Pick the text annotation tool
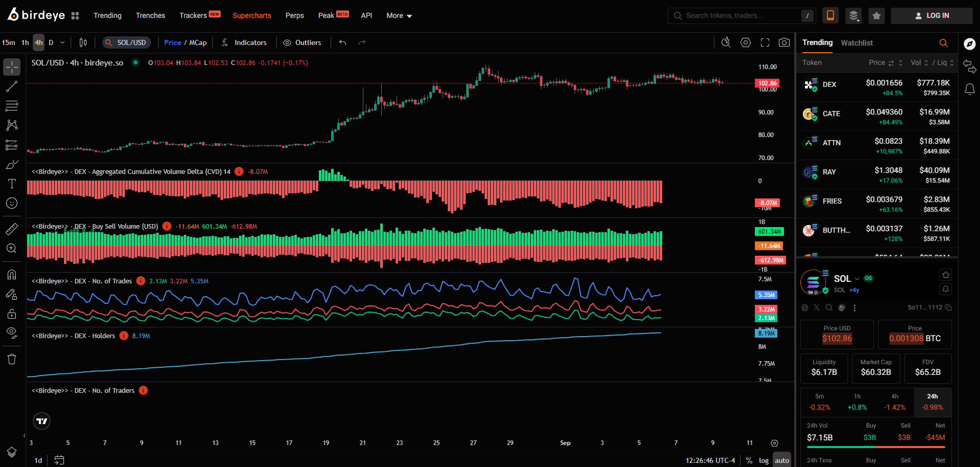 (x=12, y=184)
